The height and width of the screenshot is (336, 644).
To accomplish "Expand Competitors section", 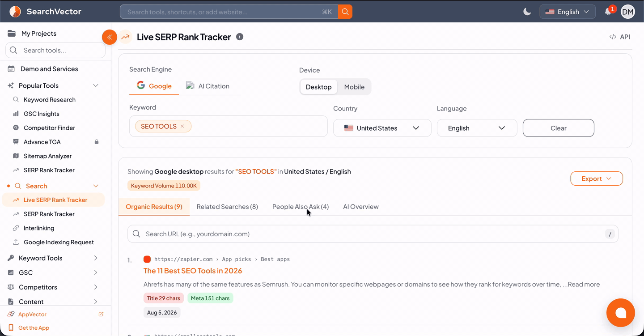I will point(95,287).
